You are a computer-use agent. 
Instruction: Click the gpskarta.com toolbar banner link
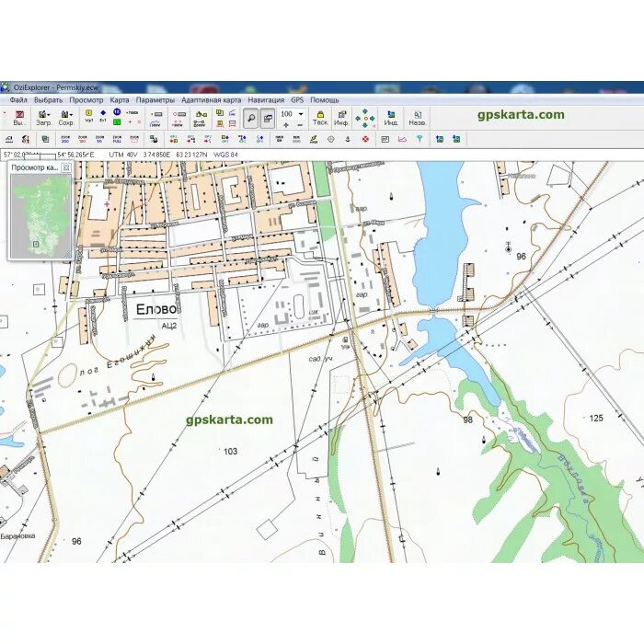pyautogui.click(x=521, y=115)
